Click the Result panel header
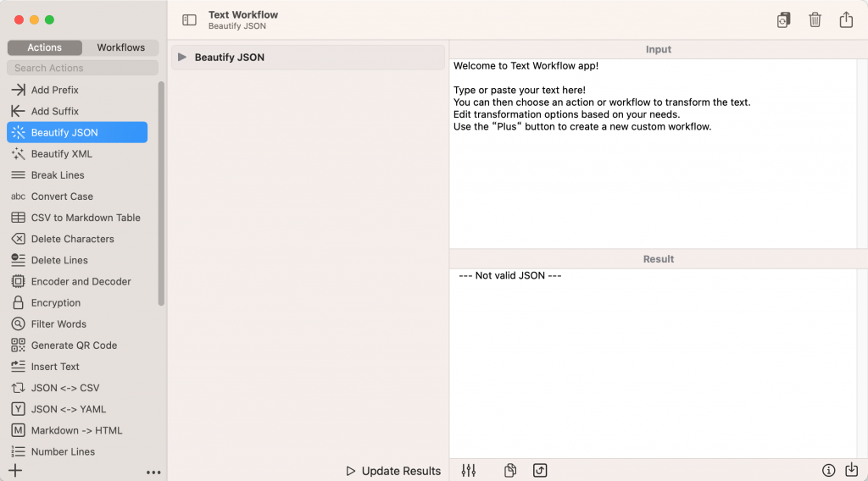 coord(658,259)
